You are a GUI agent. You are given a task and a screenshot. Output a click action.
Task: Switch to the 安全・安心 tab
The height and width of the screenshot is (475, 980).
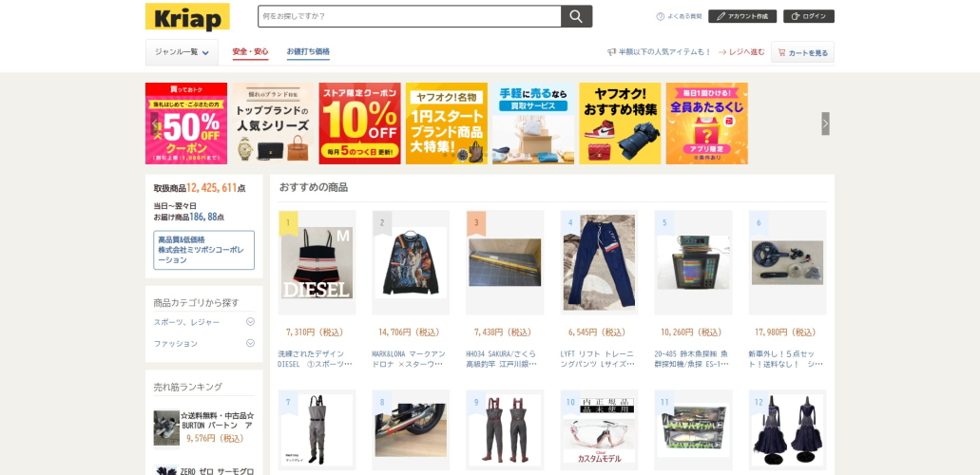(250, 52)
